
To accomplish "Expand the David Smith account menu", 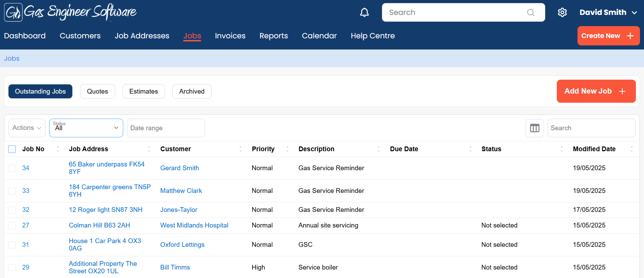I will pyautogui.click(x=608, y=13).
